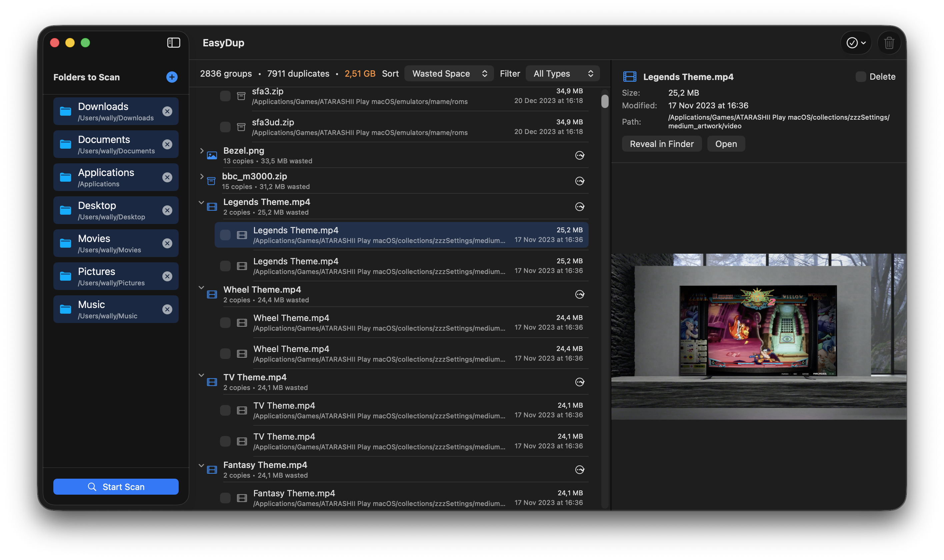This screenshot has height=560, width=944.
Task: Click the auto-select icon on Fantasy Theme.mp4 group
Action: coord(580,469)
